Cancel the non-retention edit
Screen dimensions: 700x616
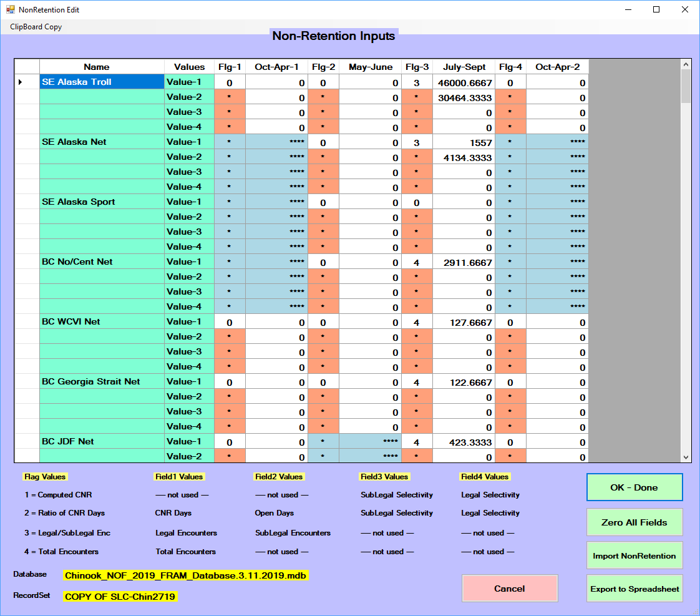509,589
